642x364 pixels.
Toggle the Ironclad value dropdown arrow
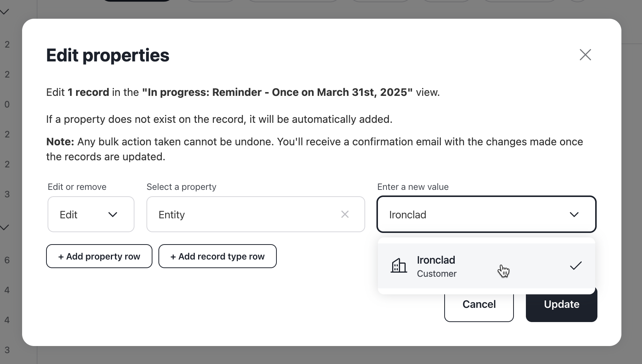(574, 215)
